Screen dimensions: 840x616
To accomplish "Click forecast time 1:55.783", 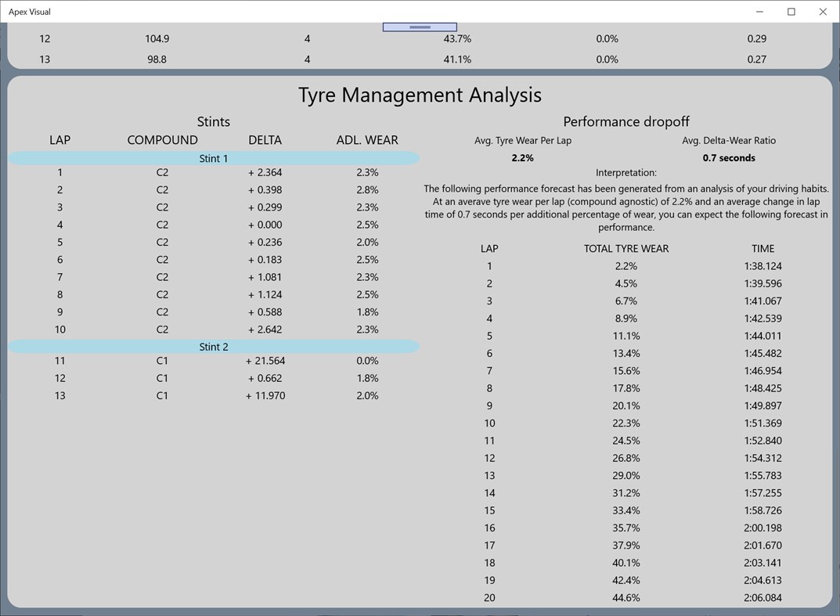I will pyautogui.click(x=762, y=476).
